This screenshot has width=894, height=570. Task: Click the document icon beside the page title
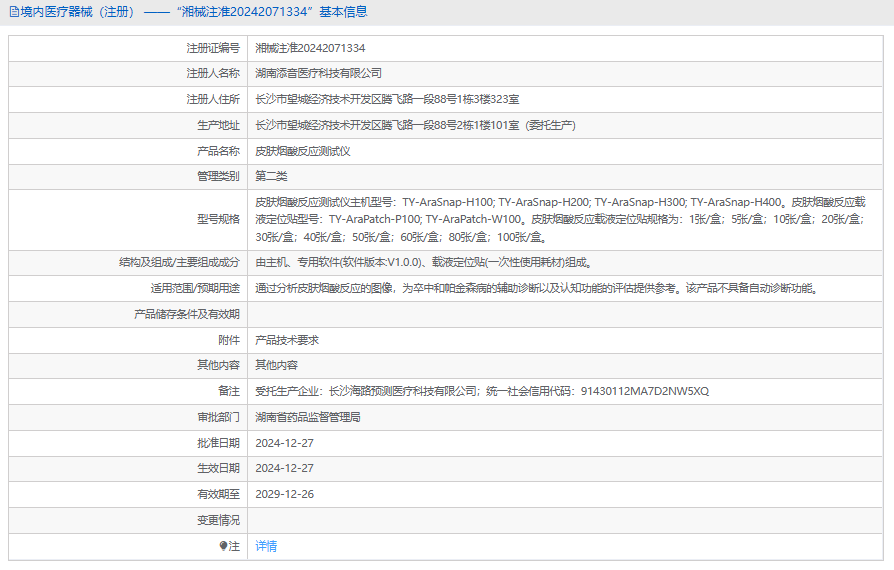pos(14,12)
